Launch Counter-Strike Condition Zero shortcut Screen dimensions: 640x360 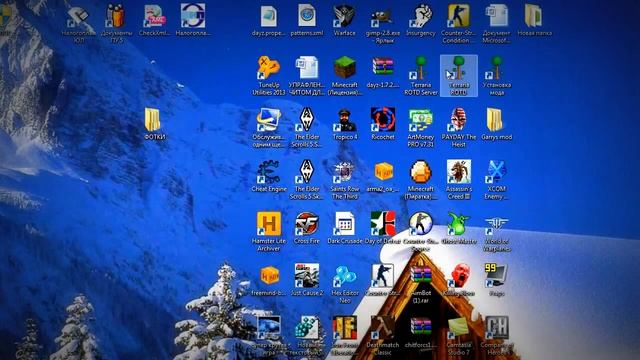458,24
